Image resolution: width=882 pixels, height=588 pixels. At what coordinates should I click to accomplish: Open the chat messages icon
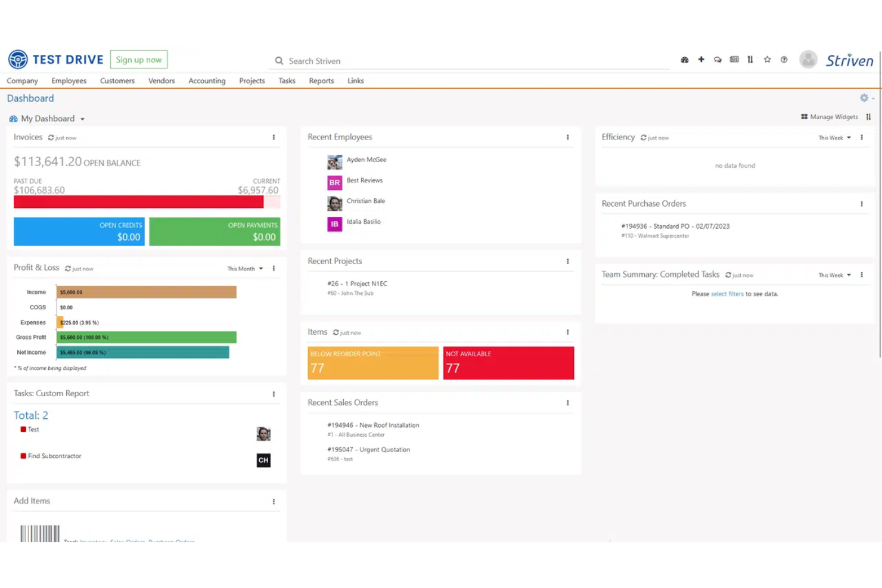pyautogui.click(x=718, y=60)
